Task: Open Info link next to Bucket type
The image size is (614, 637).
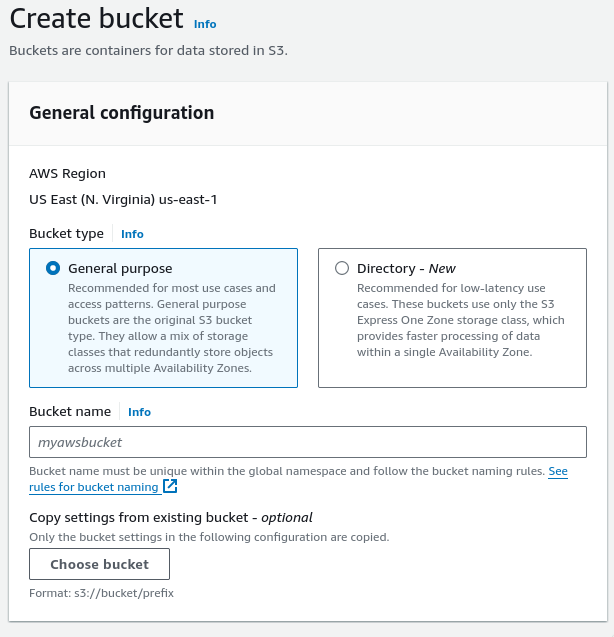Action: 132,234
